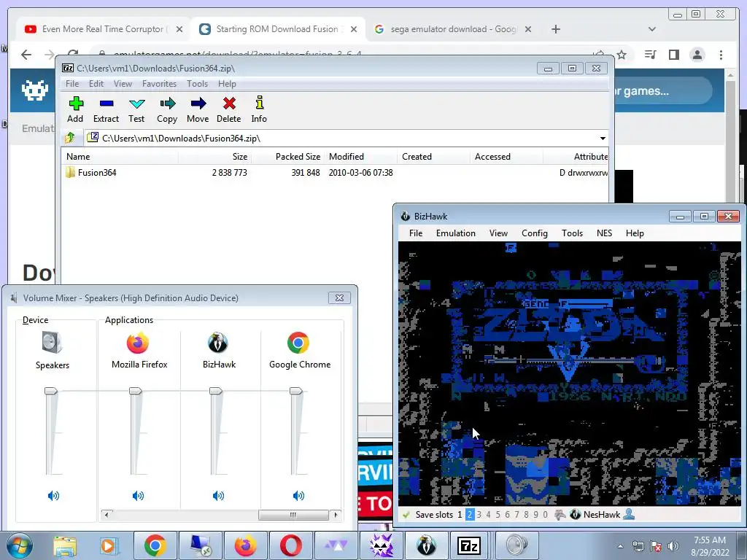Open Opera from the taskbar
This screenshot has height=560, width=747.
[x=290, y=545]
